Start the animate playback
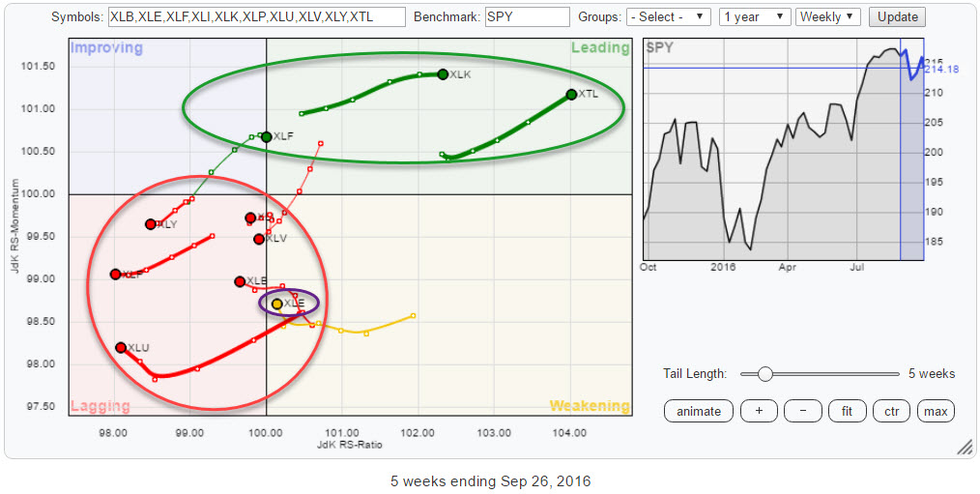980x494 pixels. click(699, 411)
